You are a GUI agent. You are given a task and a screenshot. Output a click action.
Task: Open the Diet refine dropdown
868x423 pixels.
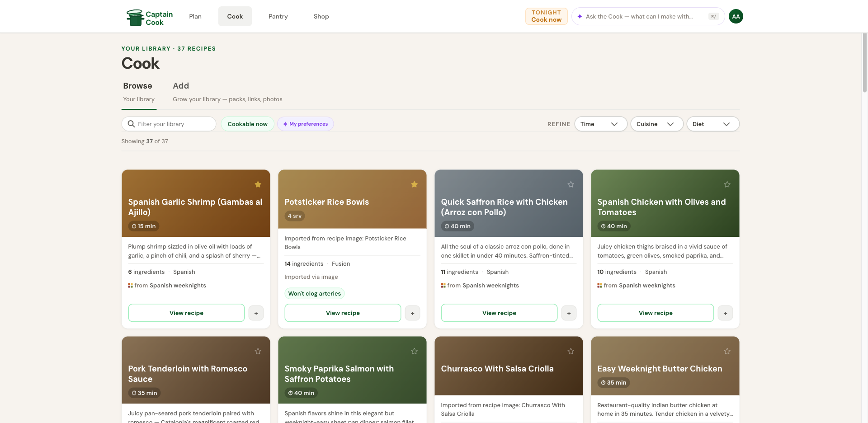pos(713,124)
